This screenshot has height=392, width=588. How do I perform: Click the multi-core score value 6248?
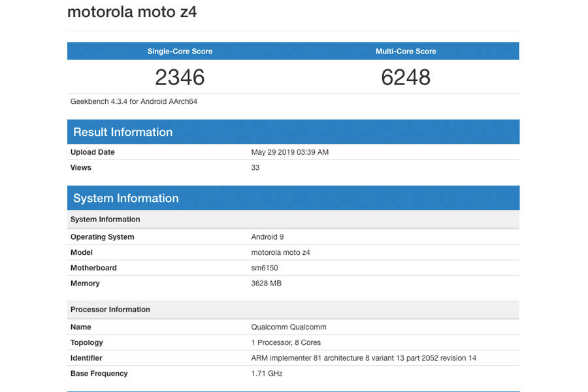(406, 77)
